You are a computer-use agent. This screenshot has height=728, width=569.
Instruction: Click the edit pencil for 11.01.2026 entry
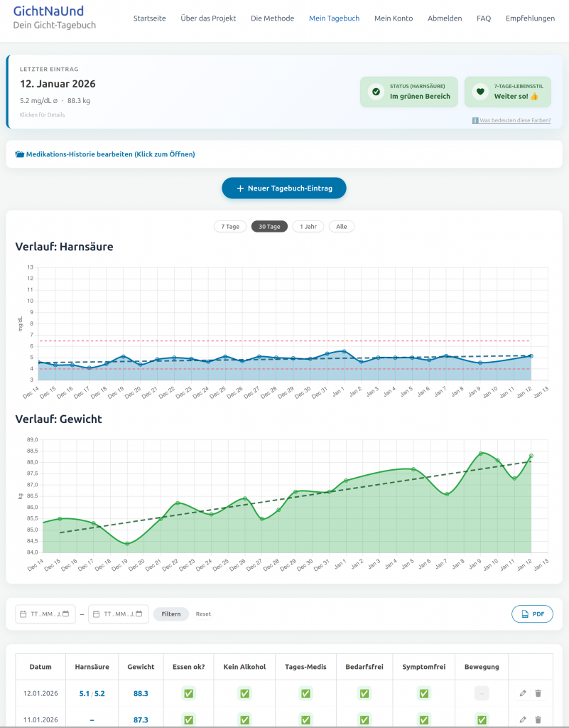tap(523, 720)
